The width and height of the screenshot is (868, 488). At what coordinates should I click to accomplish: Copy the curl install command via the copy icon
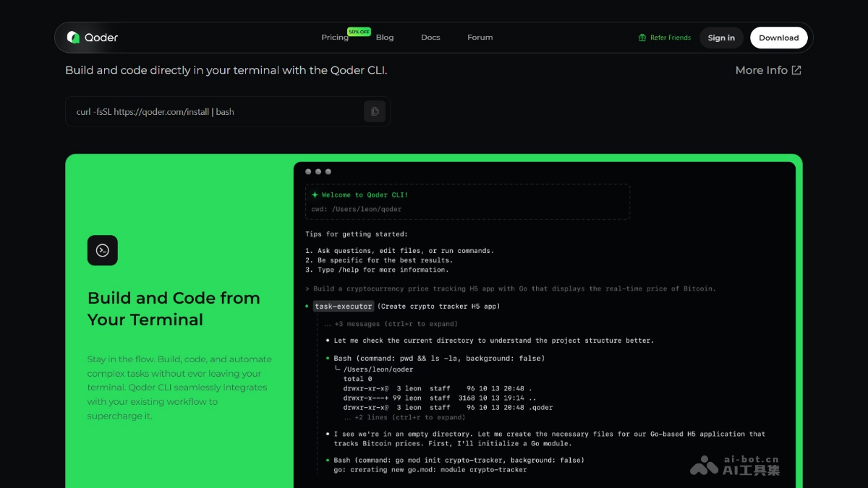(375, 111)
